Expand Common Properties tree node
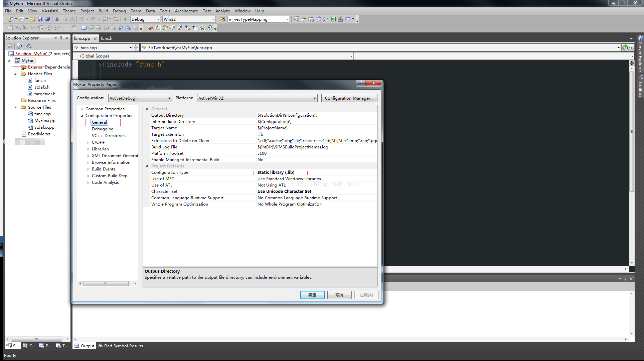Viewport: 644px width, 361px height. tap(82, 109)
